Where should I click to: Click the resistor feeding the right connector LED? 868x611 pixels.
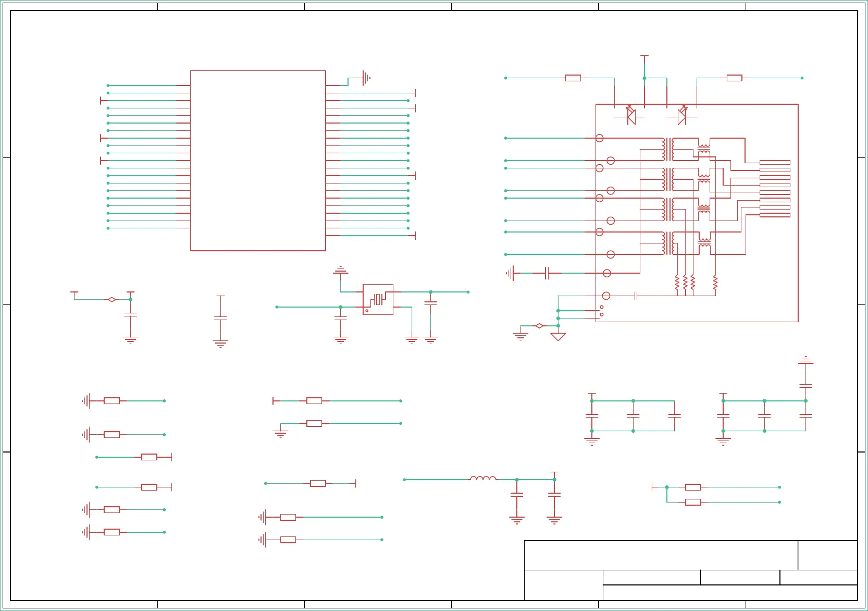[734, 78]
